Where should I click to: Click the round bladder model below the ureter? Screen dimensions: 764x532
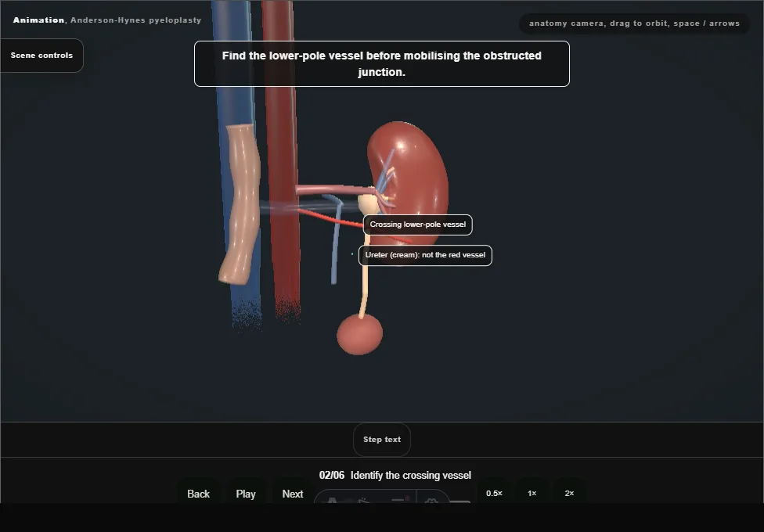[359, 334]
